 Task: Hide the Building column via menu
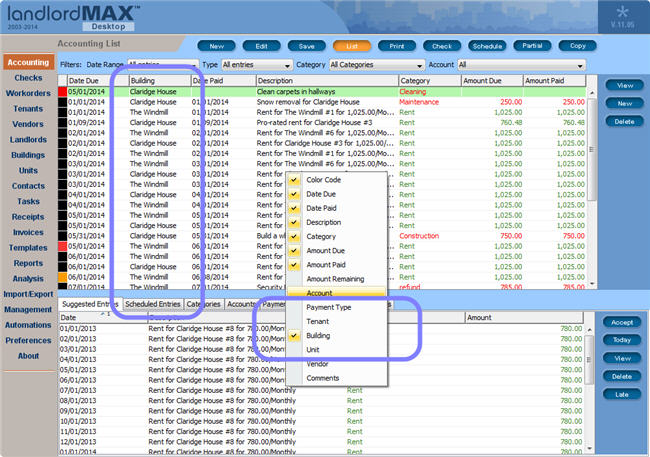294,335
